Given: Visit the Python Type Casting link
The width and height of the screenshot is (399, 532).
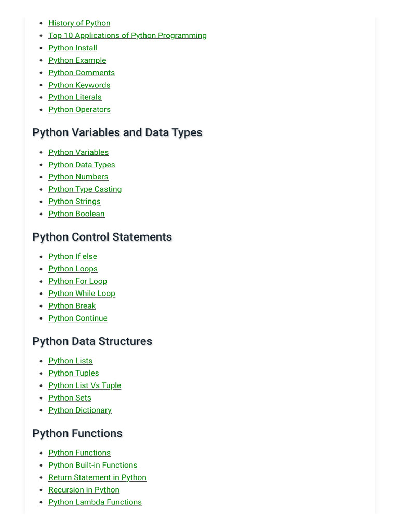Looking at the screenshot, I should (x=85, y=189).
